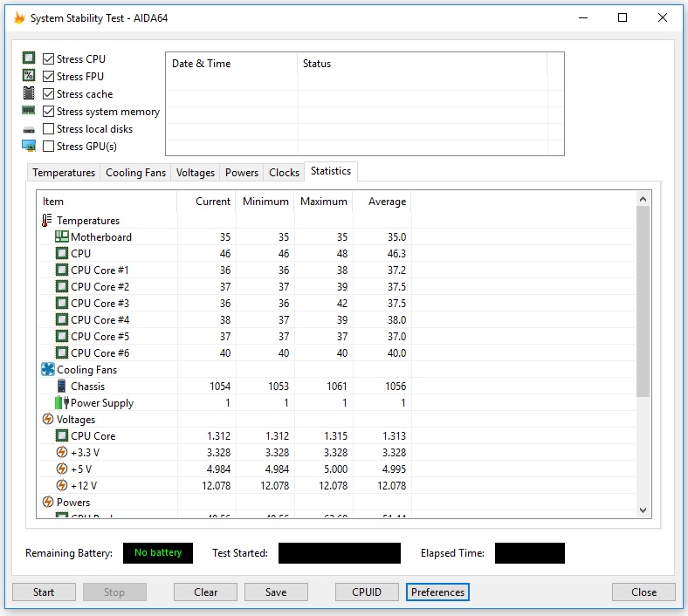Click the +5 V lightning icon
Viewport: 688px width, 616px height.
(x=62, y=469)
